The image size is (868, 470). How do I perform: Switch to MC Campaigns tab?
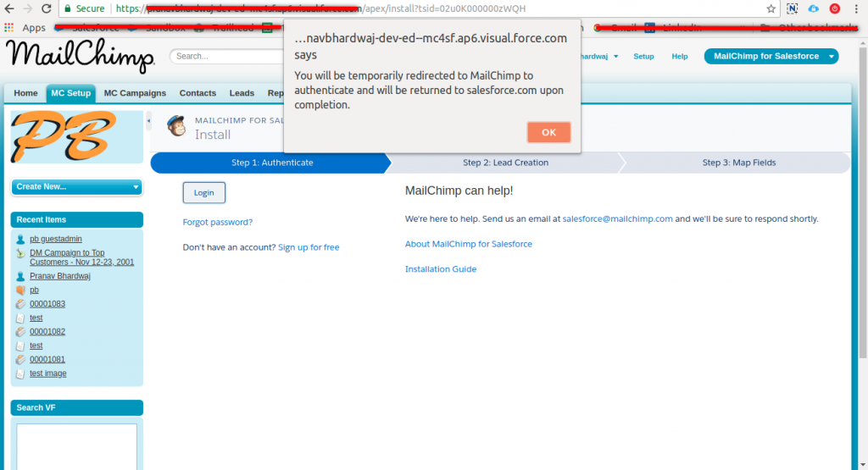point(135,93)
